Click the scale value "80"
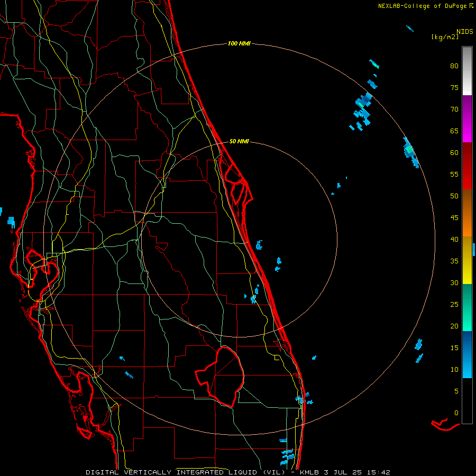This screenshot has width=476, height=476. [454, 66]
